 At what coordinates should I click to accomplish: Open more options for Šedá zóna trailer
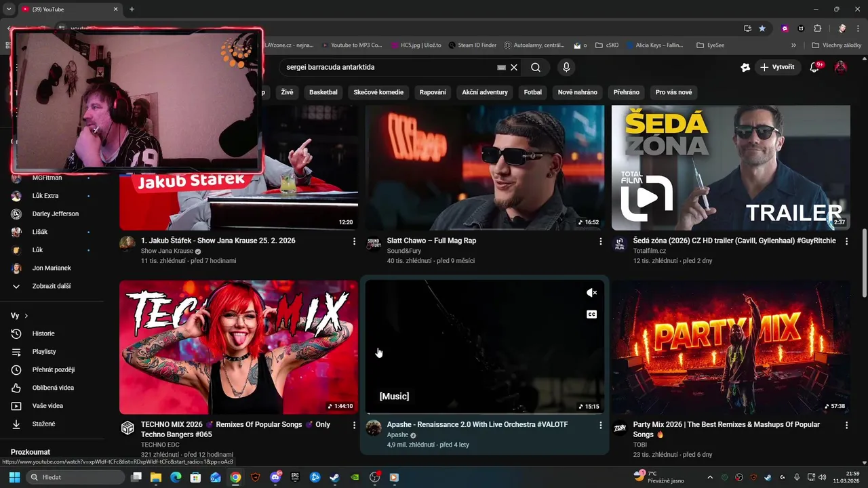click(846, 241)
